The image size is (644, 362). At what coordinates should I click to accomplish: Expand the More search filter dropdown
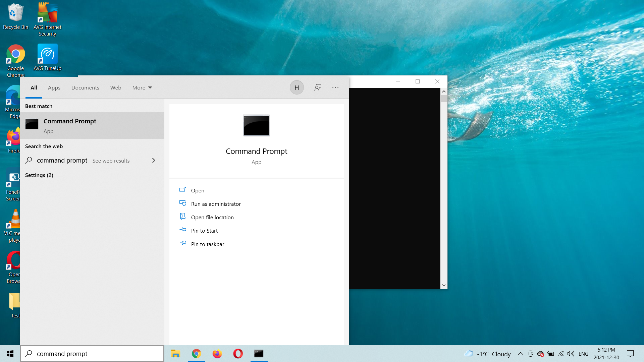click(142, 87)
